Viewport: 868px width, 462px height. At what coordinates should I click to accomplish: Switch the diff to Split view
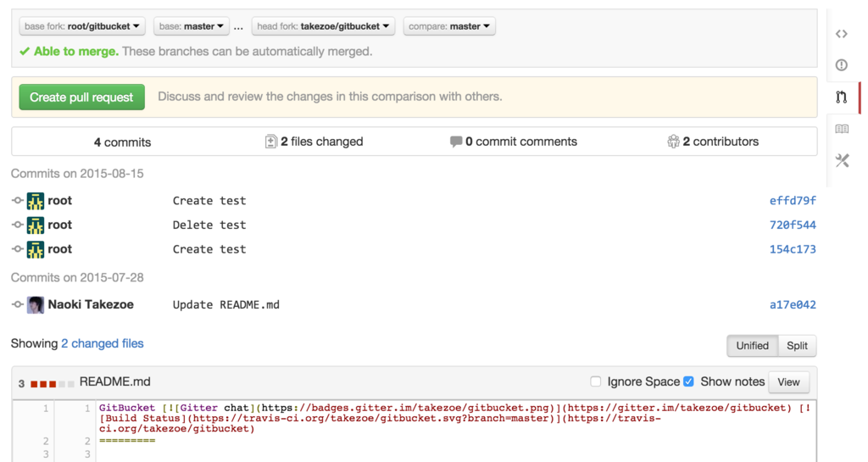coord(797,346)
